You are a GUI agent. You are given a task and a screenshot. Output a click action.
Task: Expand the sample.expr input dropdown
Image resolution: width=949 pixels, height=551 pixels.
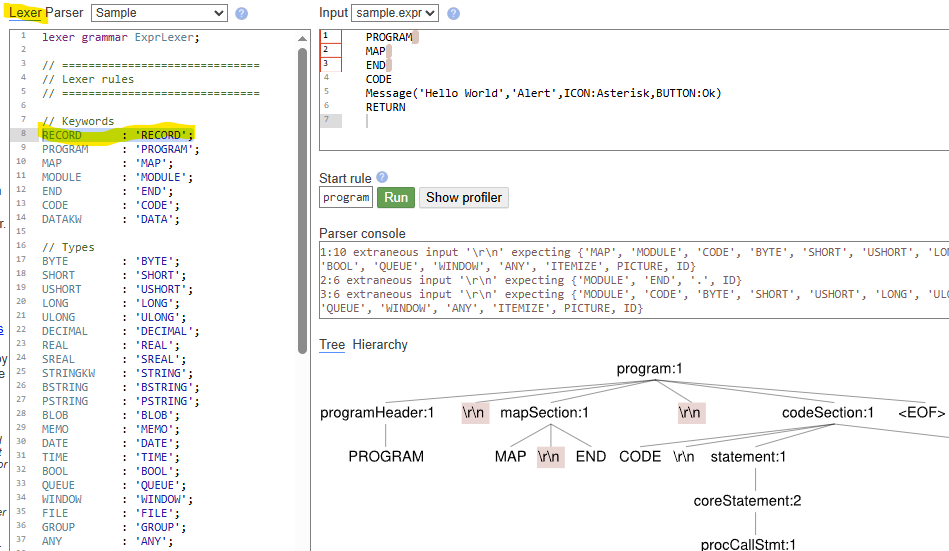[x=395, y=13]
